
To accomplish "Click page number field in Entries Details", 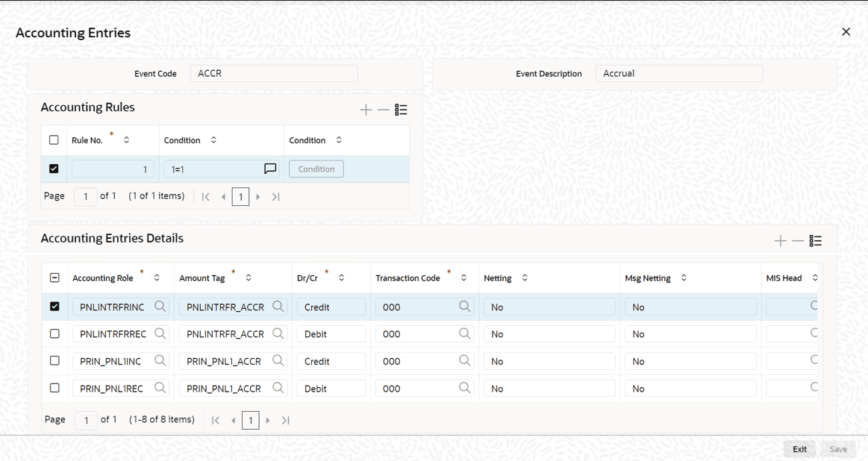I will pos(87,421).
